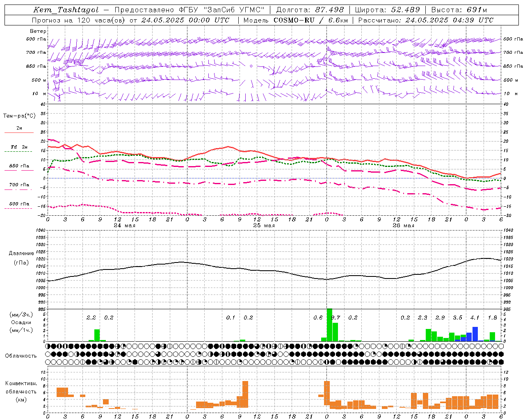This screenshot has width=525, height=420.
Task: Click the latitude value 52.489
Action: point(405,10)
